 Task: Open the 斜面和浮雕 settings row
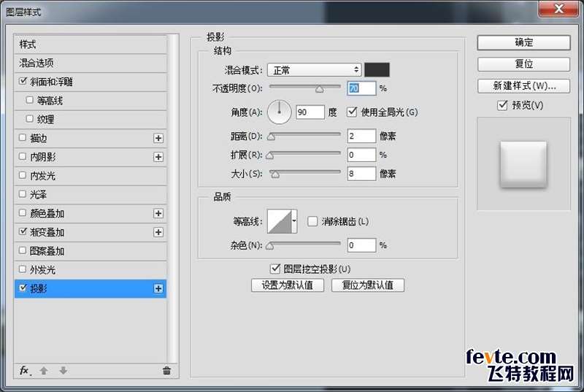pyautogui.click(x=90, y=82)
